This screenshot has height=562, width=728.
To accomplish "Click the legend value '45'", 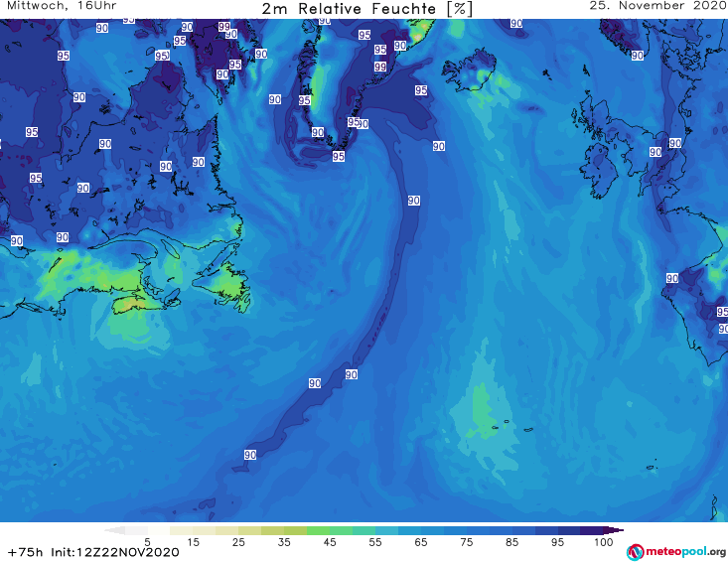I will pos(330,542).
